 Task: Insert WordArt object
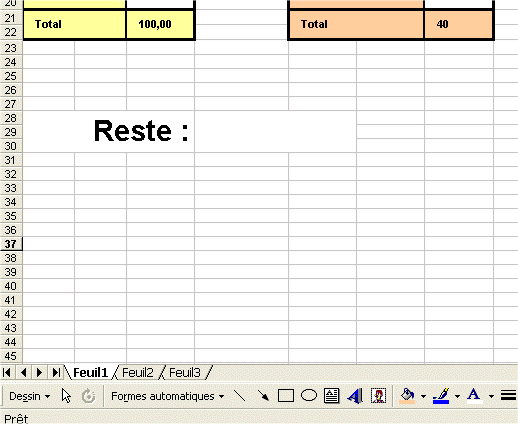tap(355, 396)
